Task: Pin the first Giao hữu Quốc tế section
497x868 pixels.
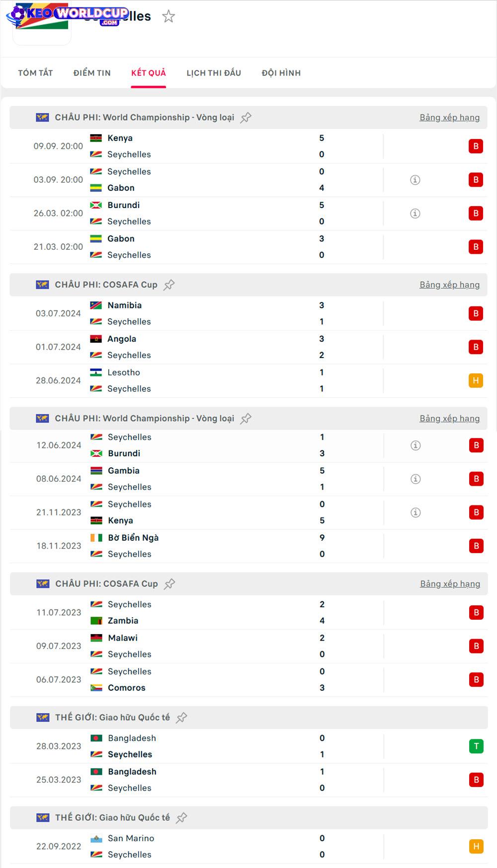Action: [x=181, y=718]
